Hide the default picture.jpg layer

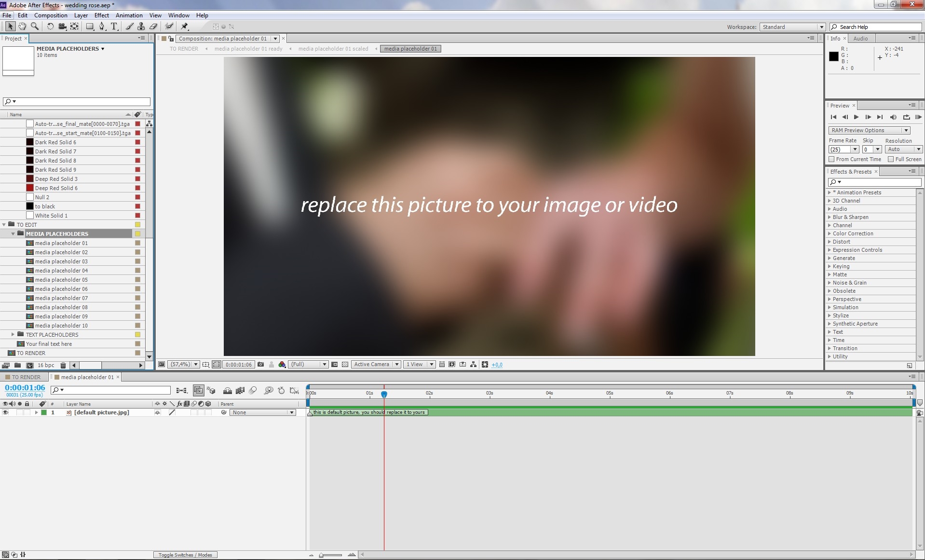point(6,413)
